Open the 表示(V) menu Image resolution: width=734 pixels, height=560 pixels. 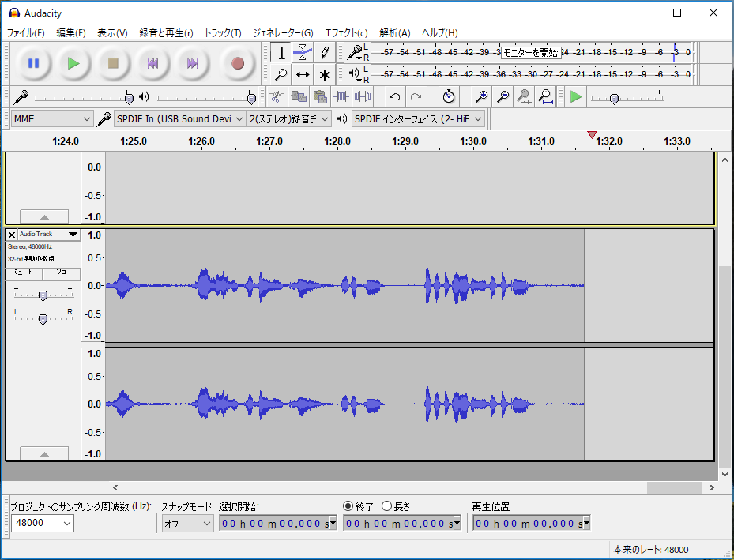112,32
